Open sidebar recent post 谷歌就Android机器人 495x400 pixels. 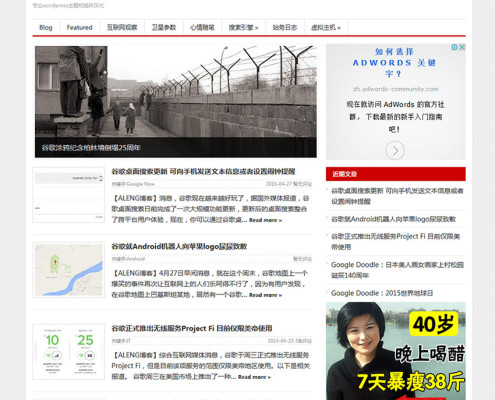click(x=393, y=219)
